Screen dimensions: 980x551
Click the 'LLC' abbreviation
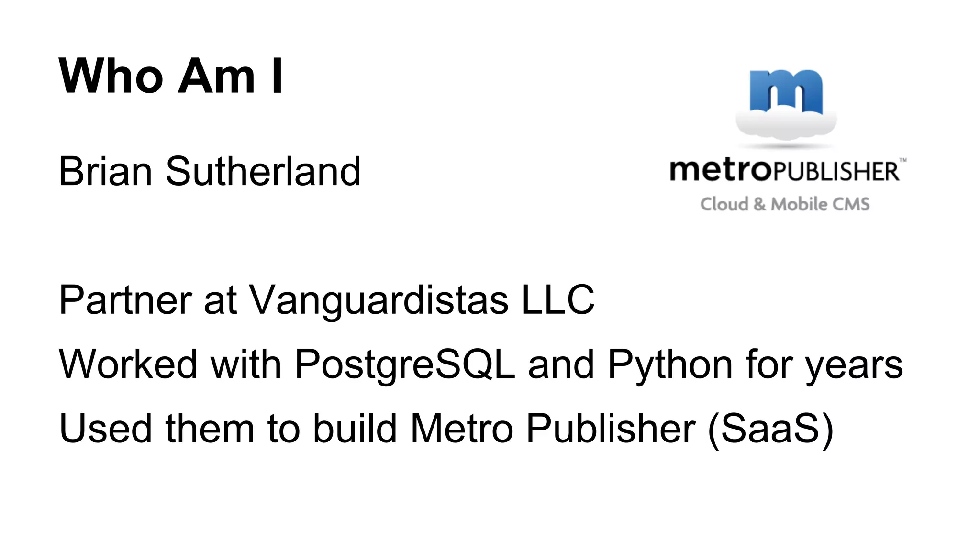pyautogui.click(x=558, y=300)
